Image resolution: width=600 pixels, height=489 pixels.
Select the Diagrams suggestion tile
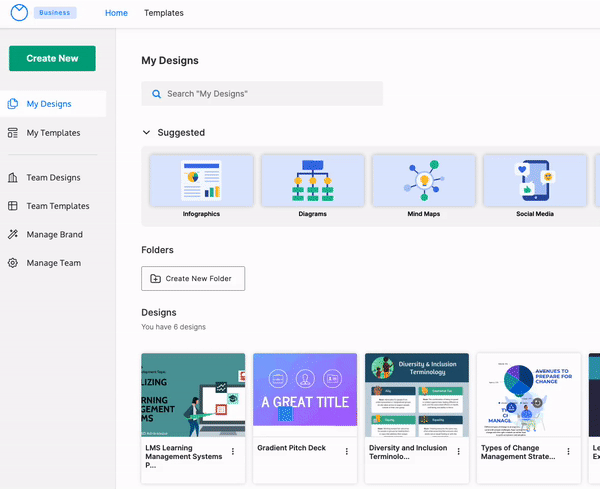[x=313, y=181]
